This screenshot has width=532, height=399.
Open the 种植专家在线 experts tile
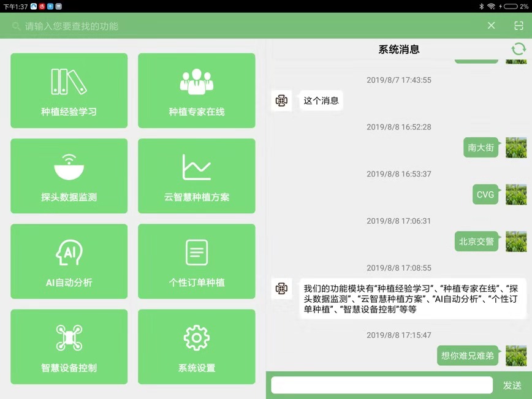point(196,91)
